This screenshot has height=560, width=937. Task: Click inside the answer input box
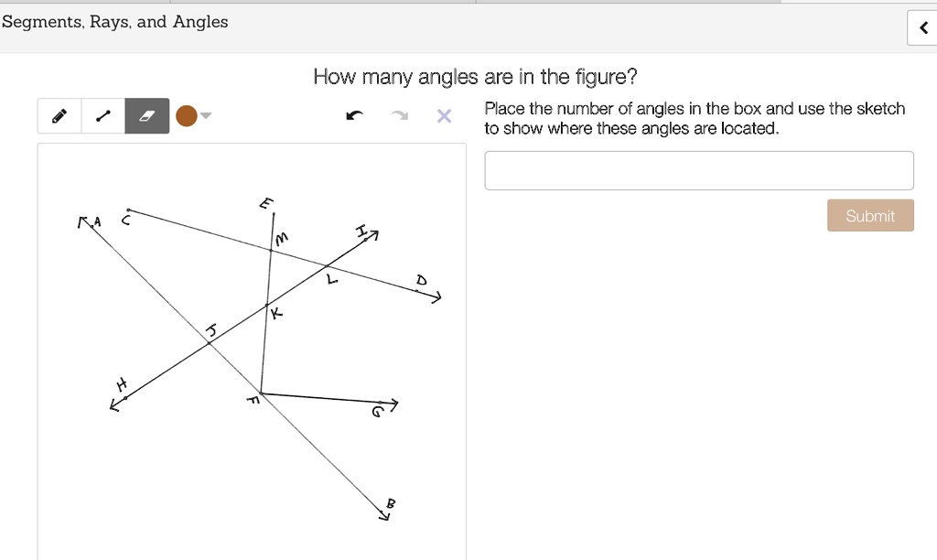point(698,170)
